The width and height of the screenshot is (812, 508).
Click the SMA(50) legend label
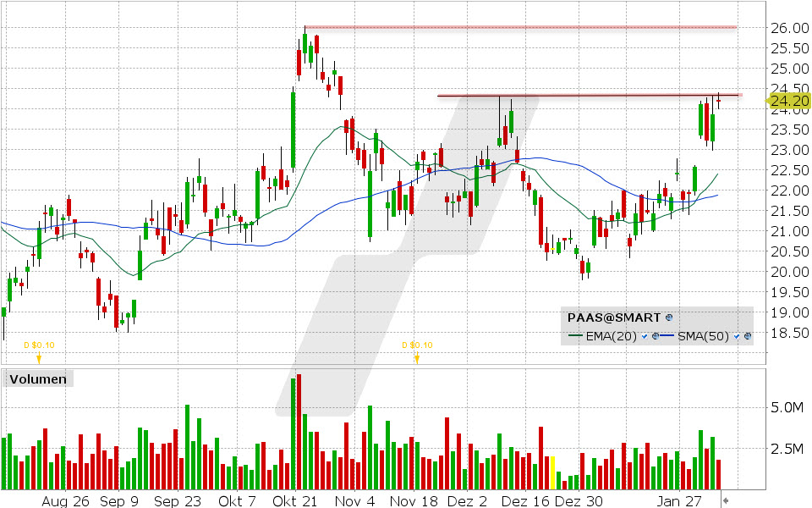coord(703,336)
